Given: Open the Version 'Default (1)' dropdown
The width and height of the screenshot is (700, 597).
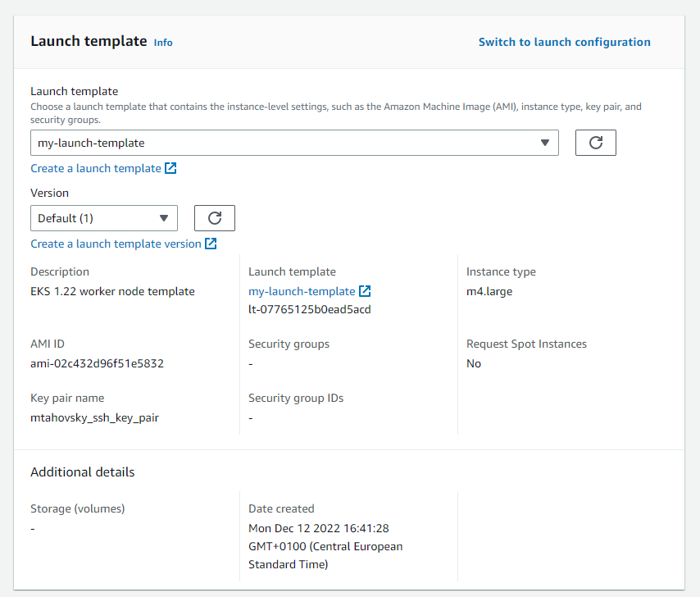Looking at the screenshot, I should pos(104,218).
